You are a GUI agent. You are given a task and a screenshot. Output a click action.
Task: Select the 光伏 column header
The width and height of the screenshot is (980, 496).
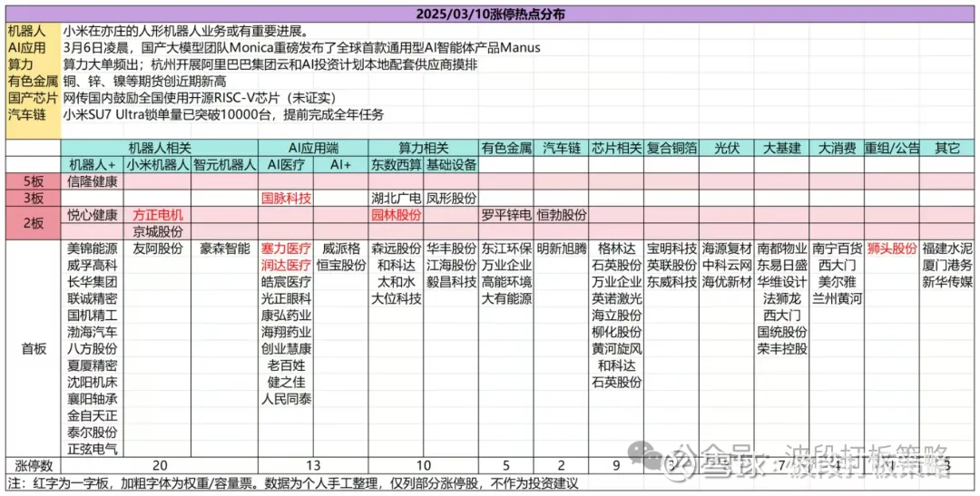point(726,148)
